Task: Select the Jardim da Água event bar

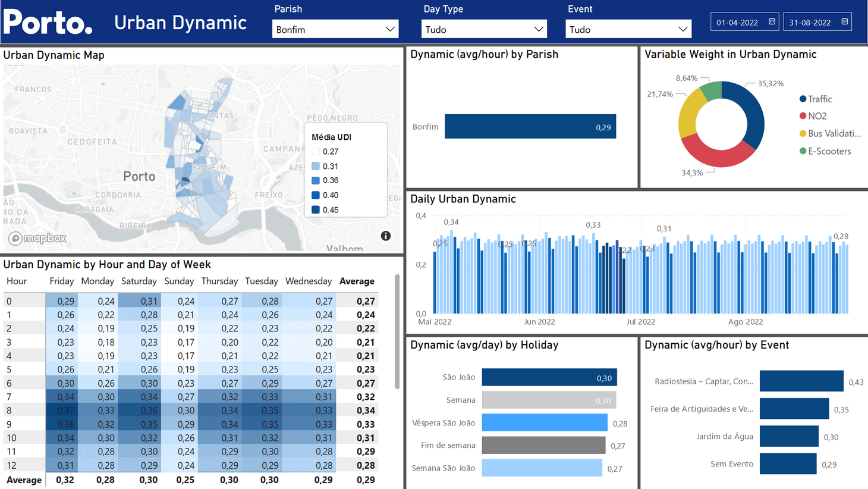Action: (x=789, y=437)
